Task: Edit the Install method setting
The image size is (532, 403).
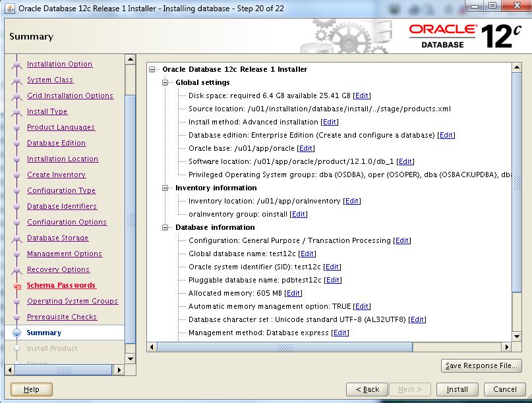Action: click(x=330, y=122)
